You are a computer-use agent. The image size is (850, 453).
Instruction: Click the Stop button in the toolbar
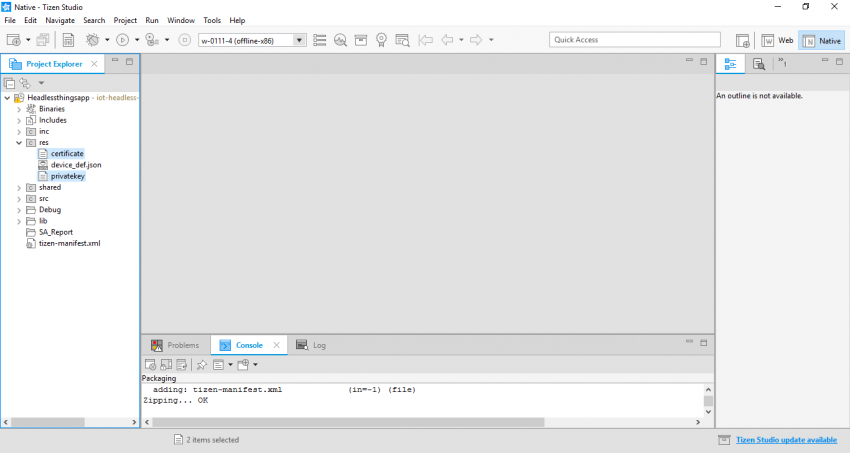point(183,40)
